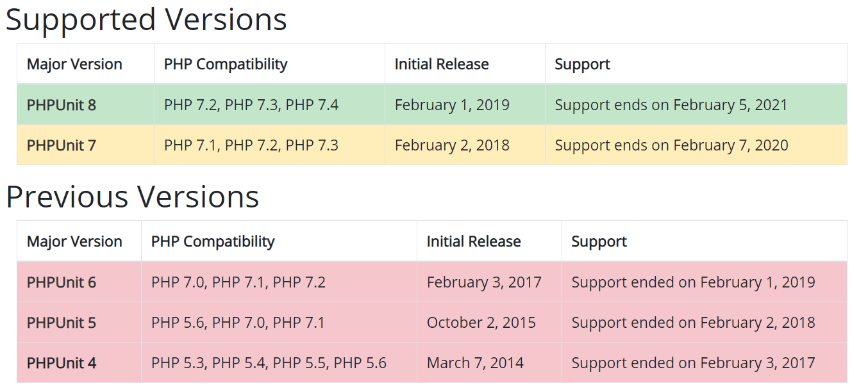Click 'Support ends on February 7, 2020'
This screenshot has width=868, height=388.
(x=671, y=145)
